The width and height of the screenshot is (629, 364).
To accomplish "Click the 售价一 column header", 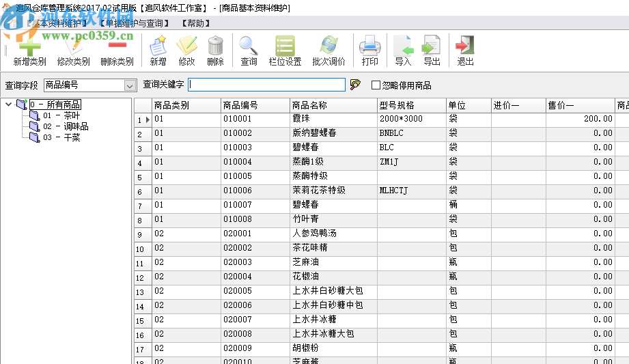I will [x=580, y=105].
